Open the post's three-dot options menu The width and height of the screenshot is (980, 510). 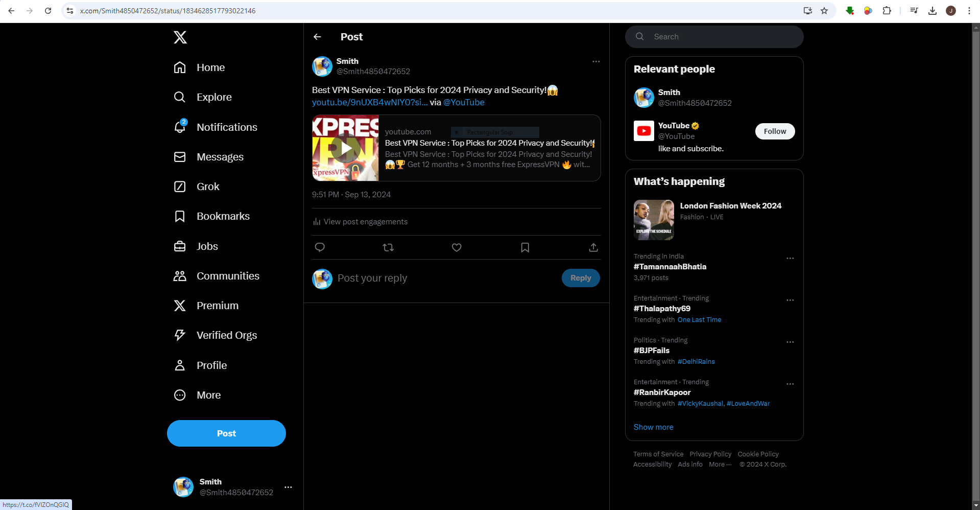pos(596,61)
